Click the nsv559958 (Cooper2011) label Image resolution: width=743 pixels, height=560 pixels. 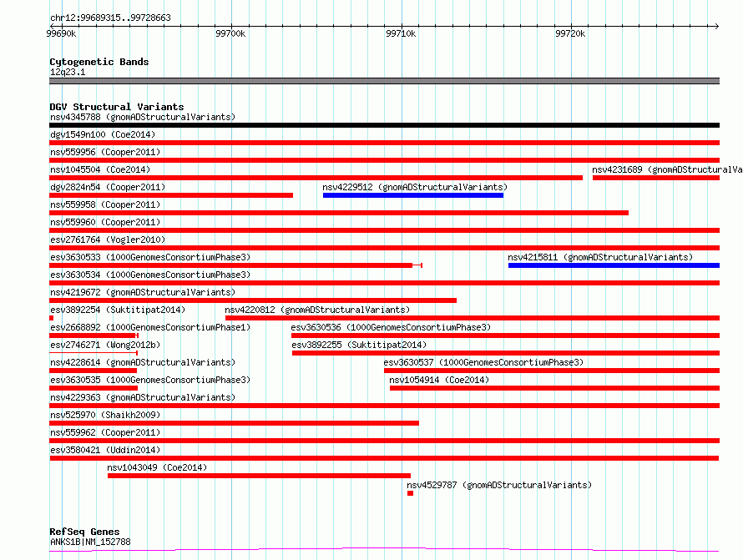105,204
